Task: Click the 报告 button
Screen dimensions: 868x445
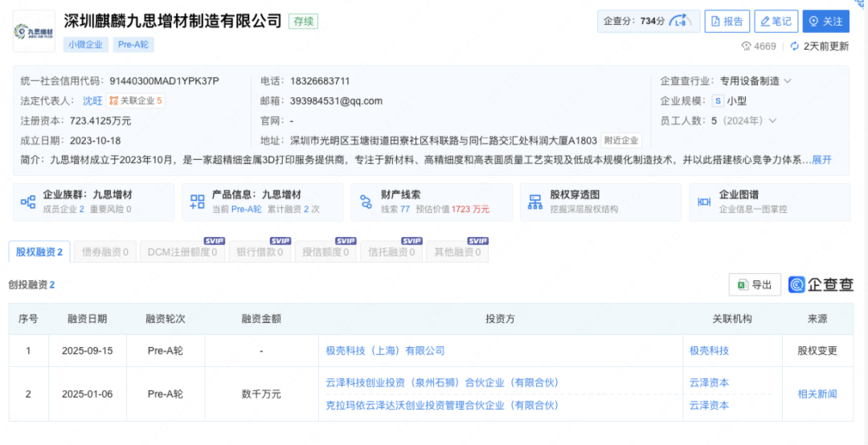Action: 727,22
